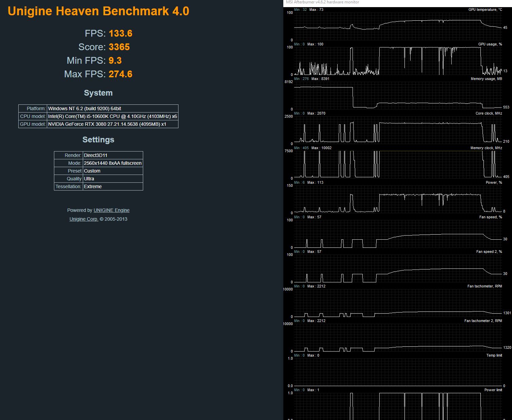The width and height of the screenshot is (512, 420).
Task: Click the '© 2005-2013' copyright text
Action: coord(113,219)
